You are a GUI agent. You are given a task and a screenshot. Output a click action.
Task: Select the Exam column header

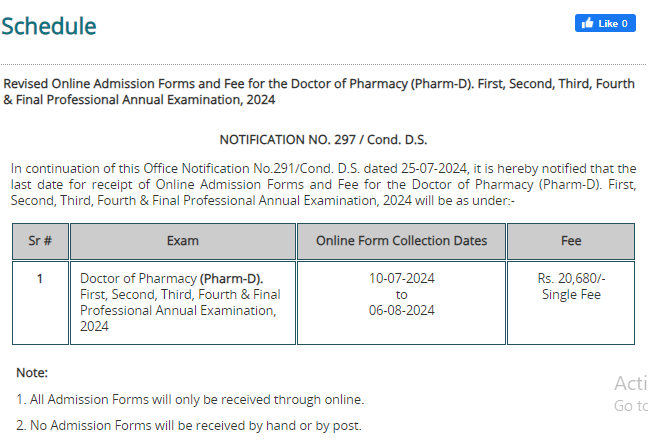[x=183, y=241]
